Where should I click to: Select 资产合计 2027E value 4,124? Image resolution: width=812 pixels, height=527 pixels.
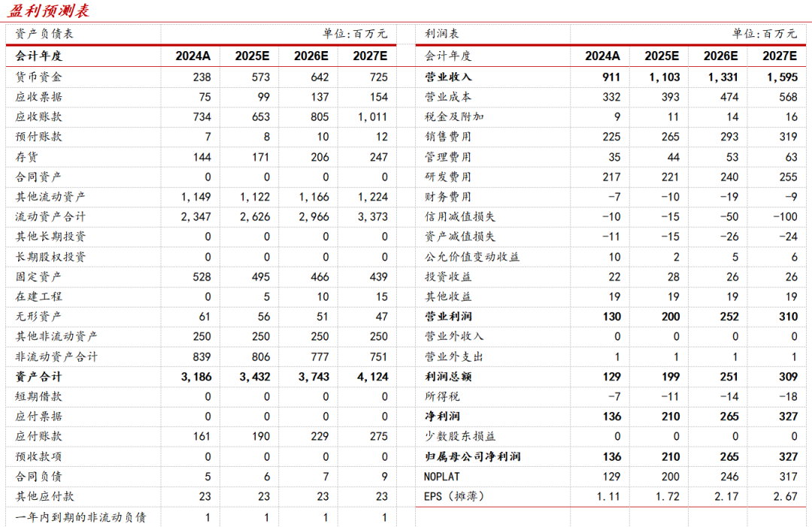click(371, 377)
